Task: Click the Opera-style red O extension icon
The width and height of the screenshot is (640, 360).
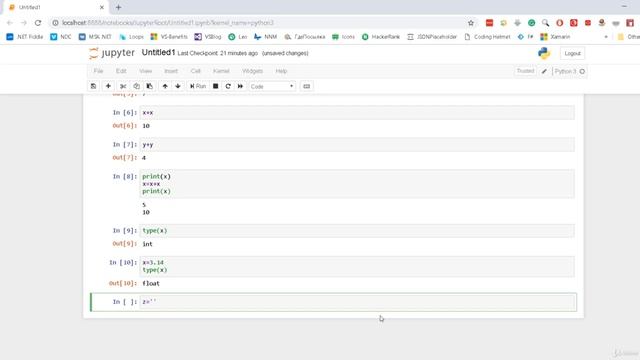Action: pos(560,23)
